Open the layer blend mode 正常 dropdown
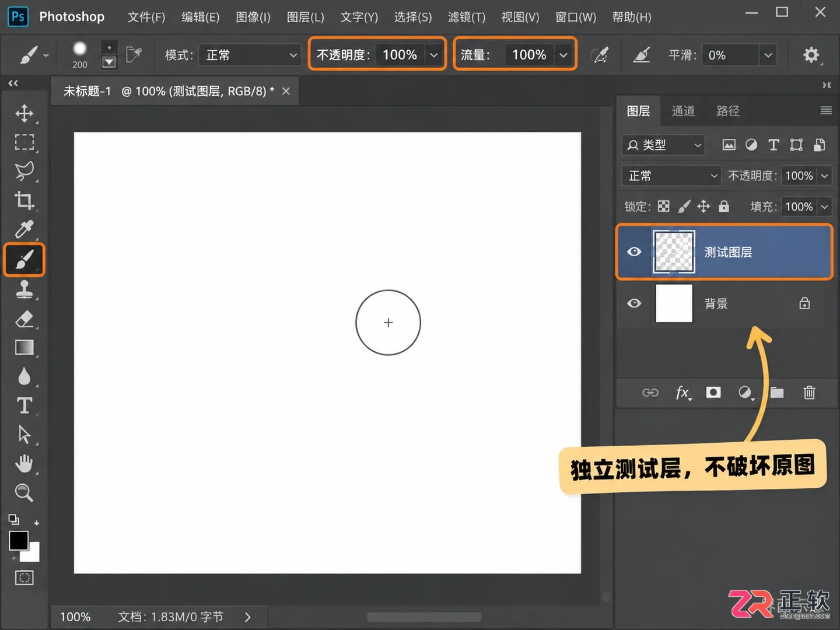This screenshot has height=630, width=840. click(x=672, y=176)
